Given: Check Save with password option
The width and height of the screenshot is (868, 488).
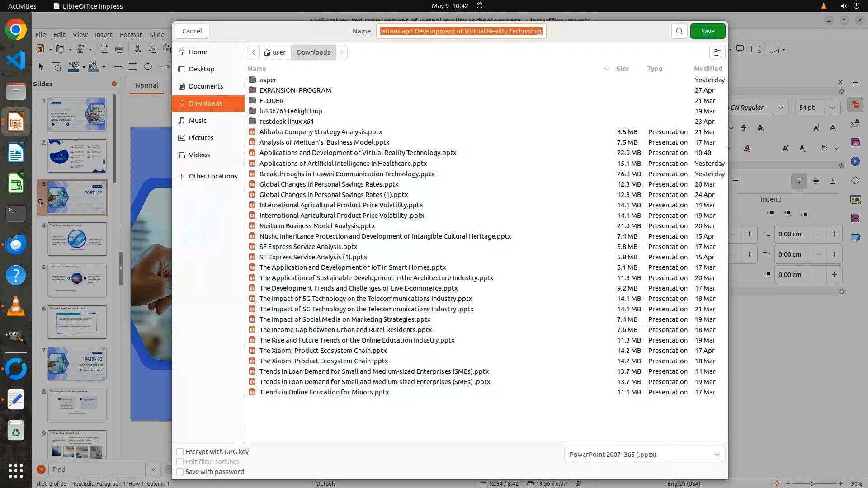Looking at the screenshot, I should [180, 472].
